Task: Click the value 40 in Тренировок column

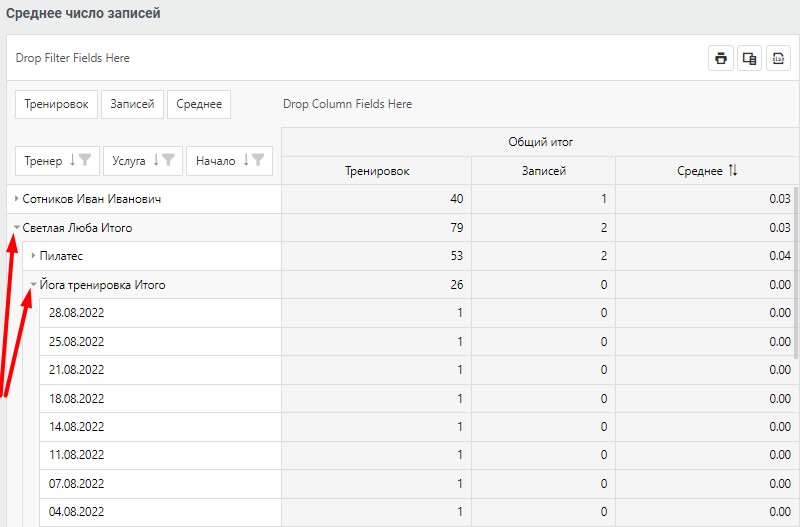Action: click(x=457, y=198)
